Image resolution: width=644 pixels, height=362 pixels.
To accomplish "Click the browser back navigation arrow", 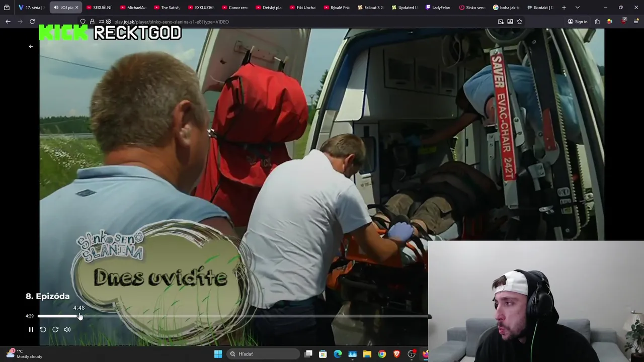I will click(x=8, y=22).
